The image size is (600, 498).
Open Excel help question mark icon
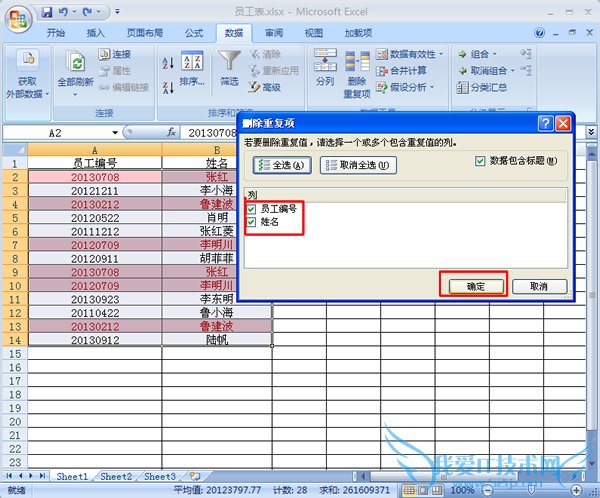pos(540,33)
